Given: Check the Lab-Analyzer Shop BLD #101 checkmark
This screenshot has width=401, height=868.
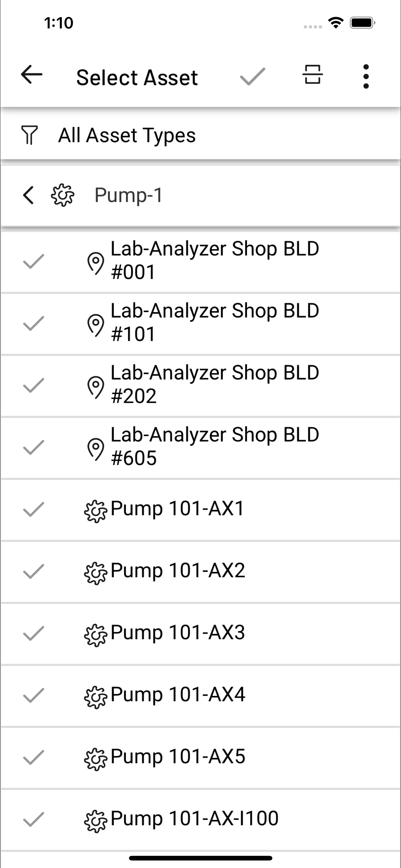Looking at the screenshot, I should coord(33,324).
